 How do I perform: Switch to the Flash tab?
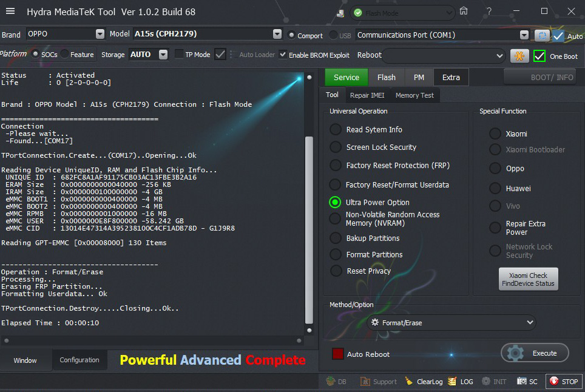(387, 77)
